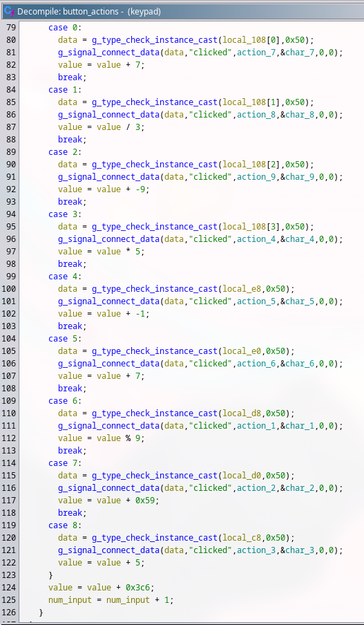Click the break statement on line 113

click(72, 450)
